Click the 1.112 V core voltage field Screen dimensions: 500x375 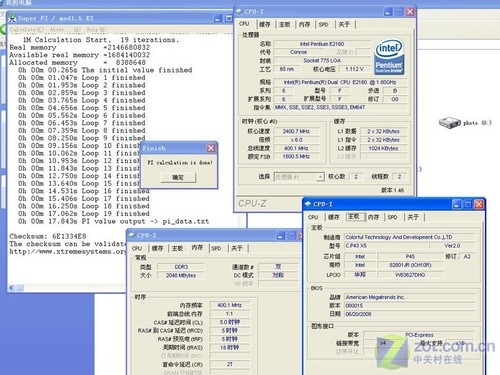(354, 69)
